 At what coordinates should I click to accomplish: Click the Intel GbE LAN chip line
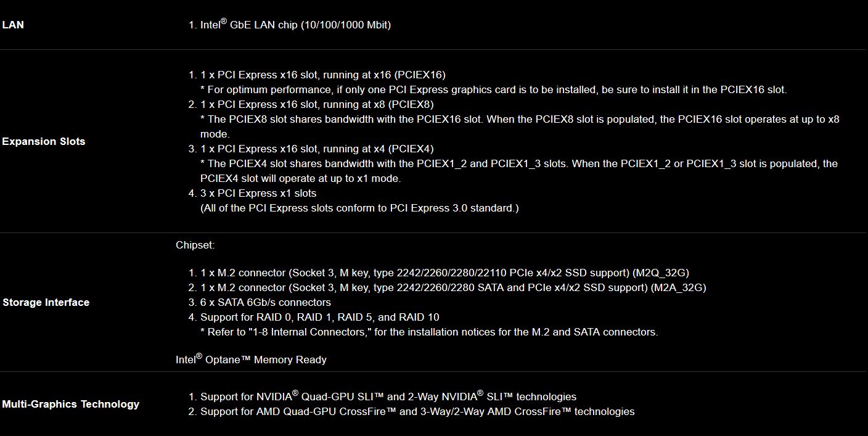295,25
